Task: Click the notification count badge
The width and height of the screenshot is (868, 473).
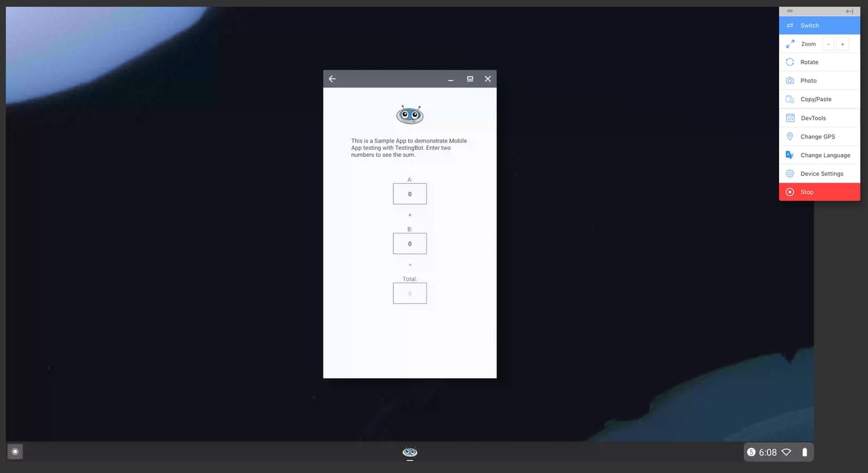Action: coord(751,452)
